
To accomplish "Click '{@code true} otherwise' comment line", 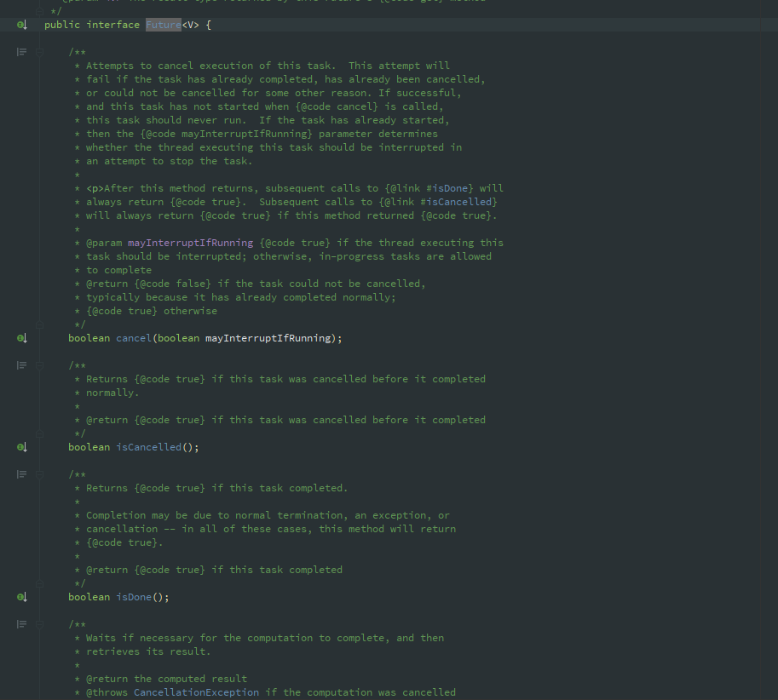I will point(152,311).
